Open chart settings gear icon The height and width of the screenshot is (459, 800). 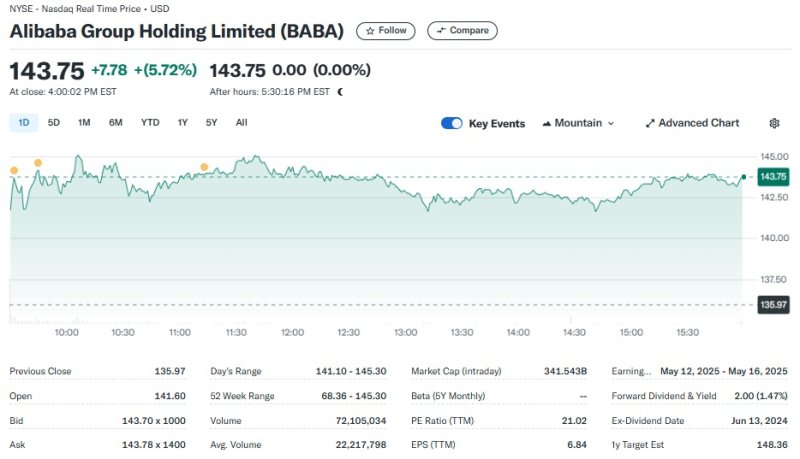click(774, 123)
